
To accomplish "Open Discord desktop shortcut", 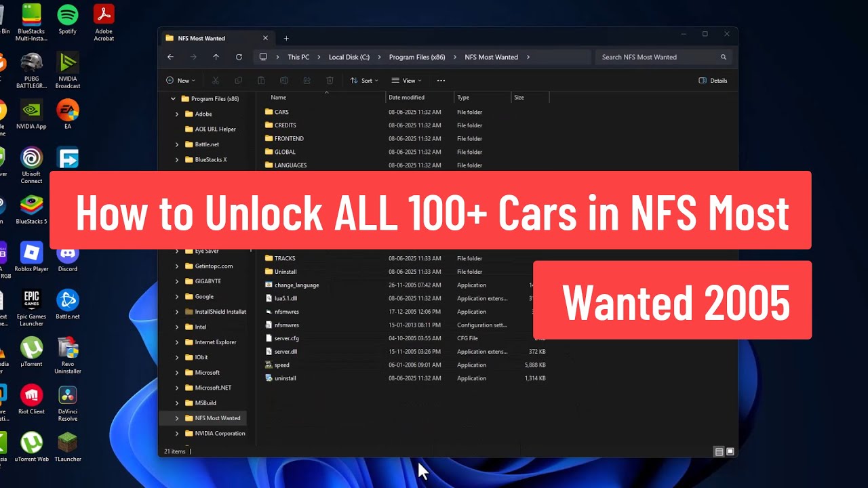I will click(67, 257).
